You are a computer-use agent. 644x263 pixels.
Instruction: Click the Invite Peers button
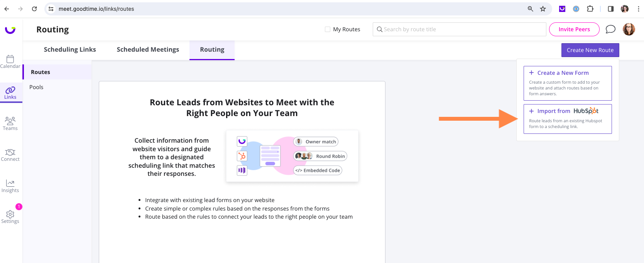click(574, 29)
